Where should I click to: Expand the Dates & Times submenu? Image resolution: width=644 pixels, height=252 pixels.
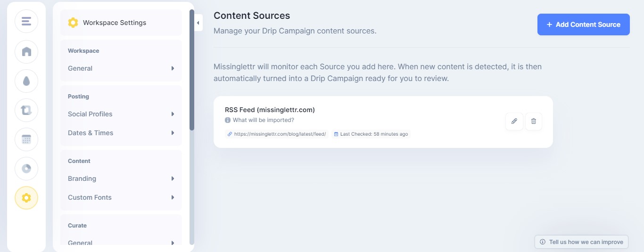point(121,133)
